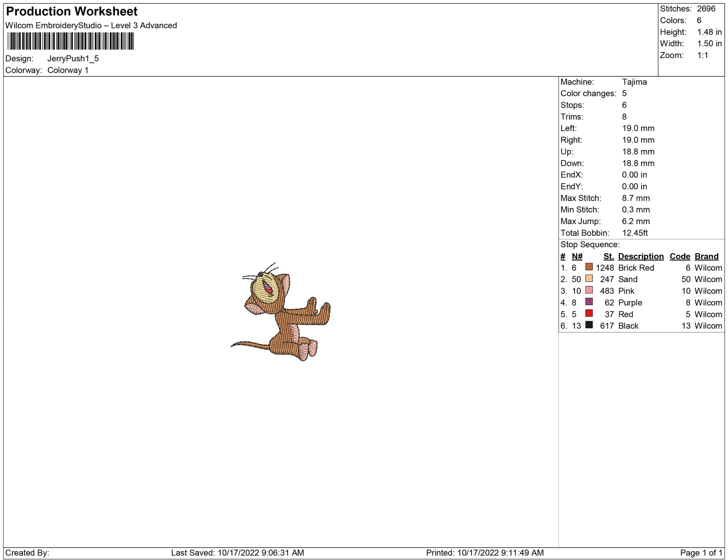Click the Production Worksheet title
This screenshot has height=560, width=728.
point(72,12)
